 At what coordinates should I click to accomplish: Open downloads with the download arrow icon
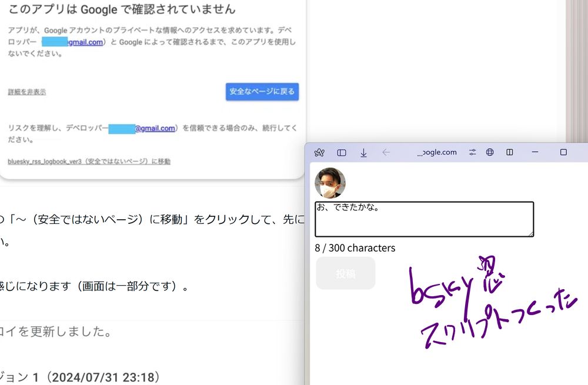363,153
